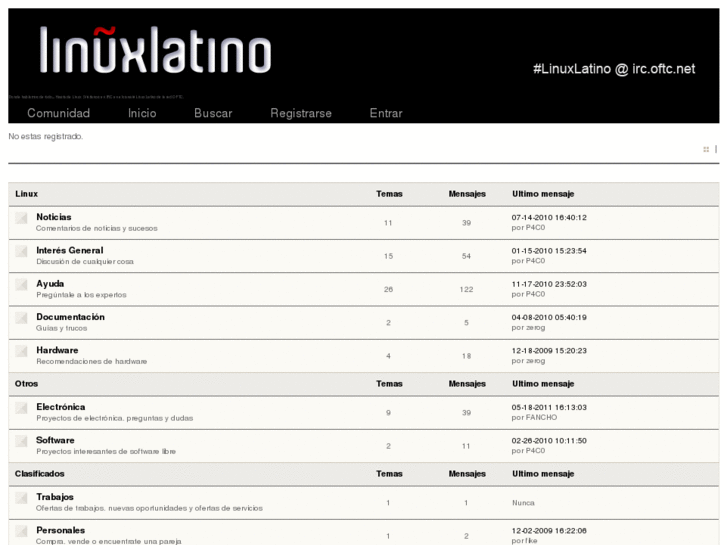The width and height of the screenshot is (727, 545).
Task: Open last Ayuda post dated 11-17-2010
Action: click(x=549, y=284)
